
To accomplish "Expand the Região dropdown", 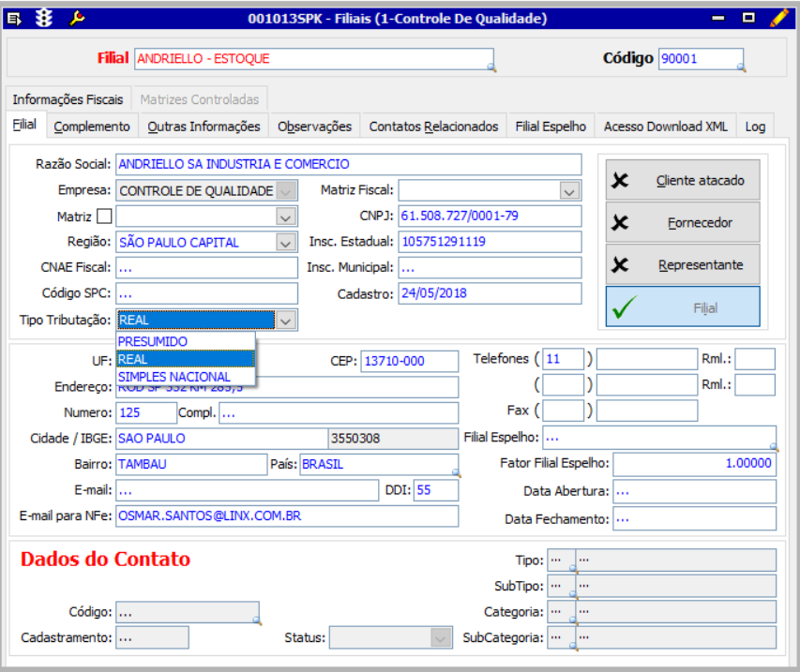I will point(286,243).
